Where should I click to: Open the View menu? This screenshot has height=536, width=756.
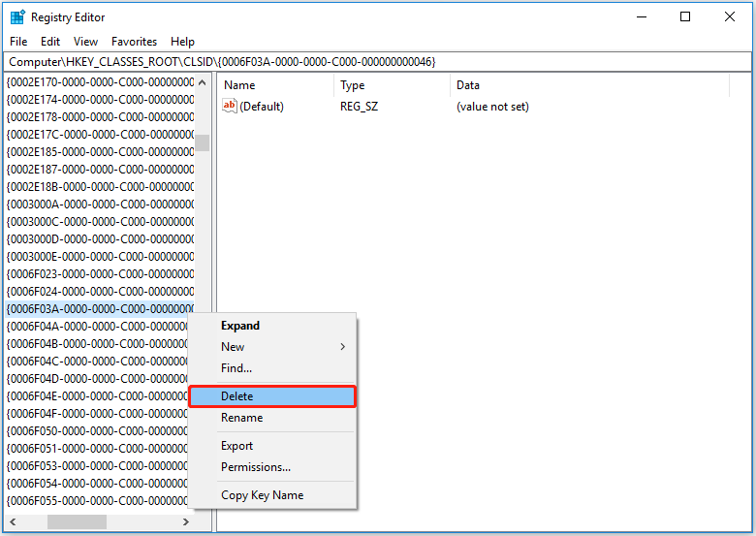pos(85,42)
